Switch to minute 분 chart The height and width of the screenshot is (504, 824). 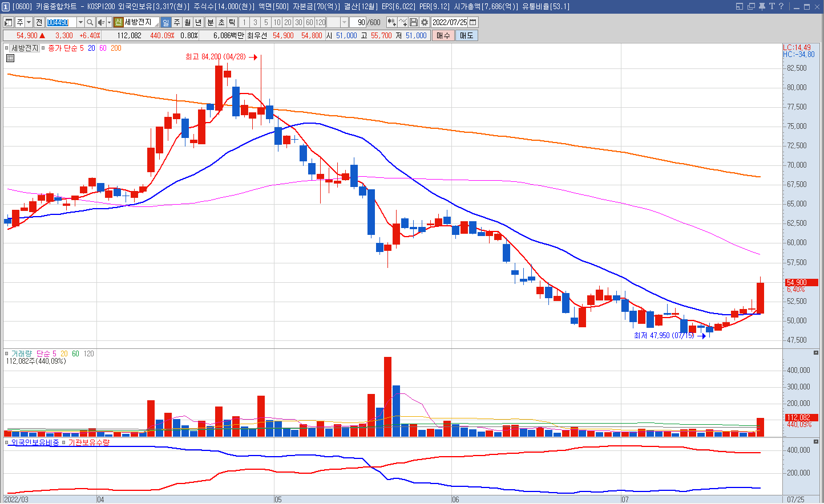click(x=210, y=22)
